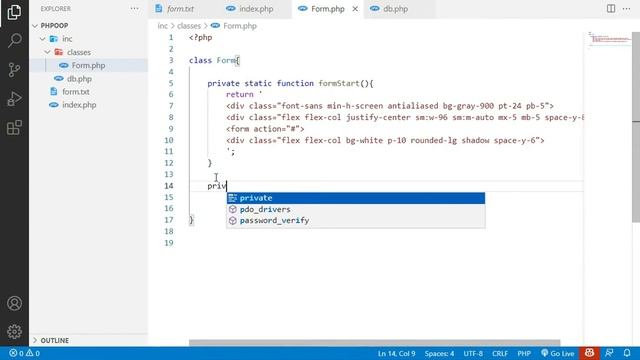
Task: Change language mode via PHP
Action: 524,353
